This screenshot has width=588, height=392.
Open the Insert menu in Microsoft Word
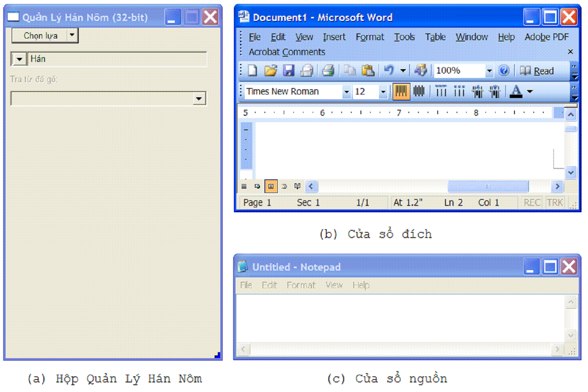point(334,37)
